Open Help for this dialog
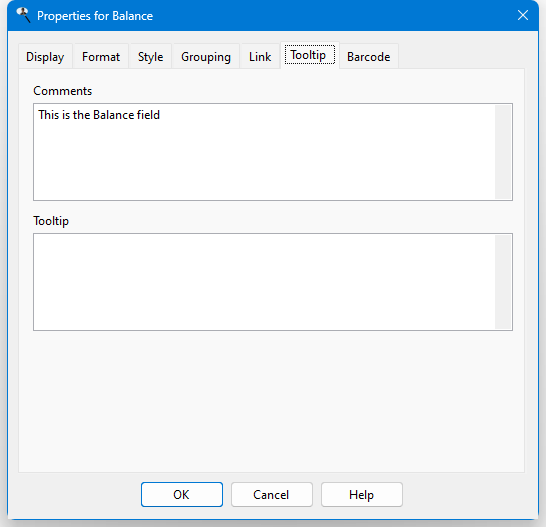 point(362,495)
